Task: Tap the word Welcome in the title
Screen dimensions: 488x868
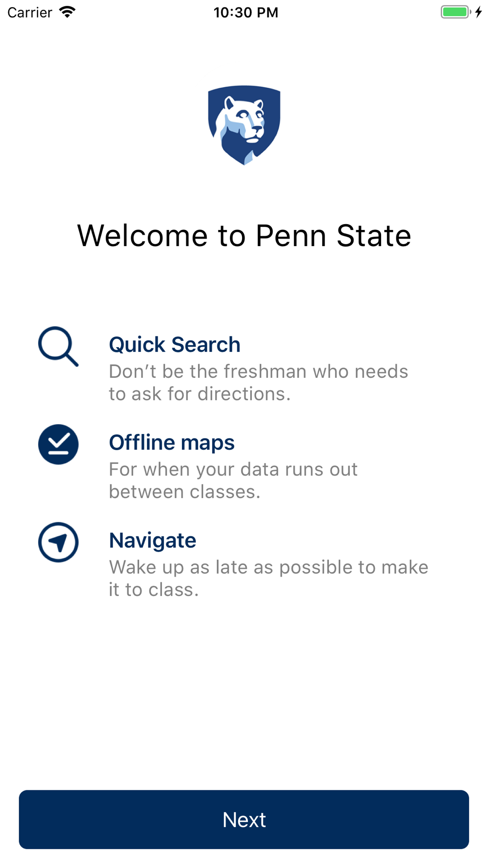Action: click(x=142, y=236)
